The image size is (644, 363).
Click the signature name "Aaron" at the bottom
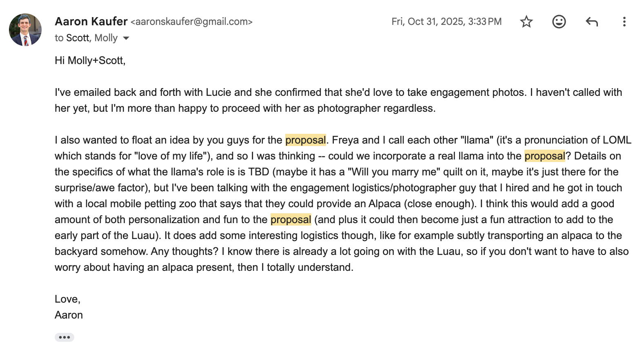[69, 315]
